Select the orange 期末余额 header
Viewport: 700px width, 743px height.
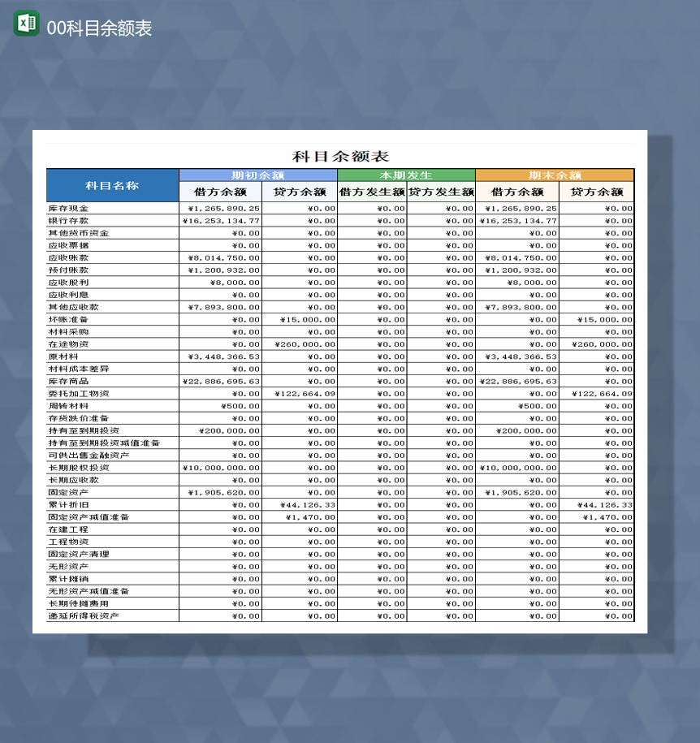point(555,175)
